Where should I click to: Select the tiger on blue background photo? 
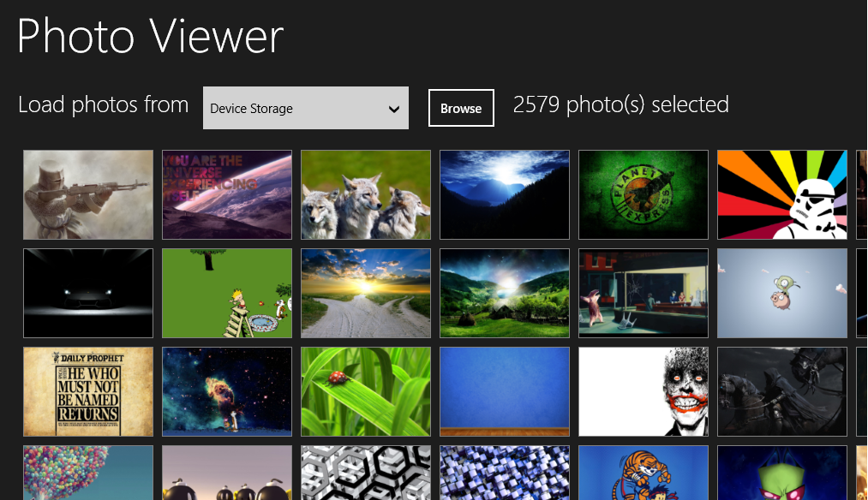[644, 473]
